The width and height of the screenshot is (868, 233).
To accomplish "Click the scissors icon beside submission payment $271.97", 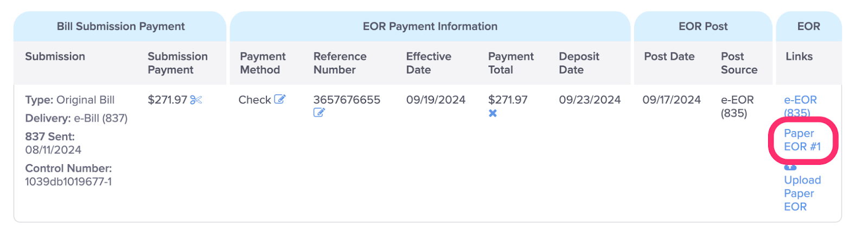I will tap(196, 100).
